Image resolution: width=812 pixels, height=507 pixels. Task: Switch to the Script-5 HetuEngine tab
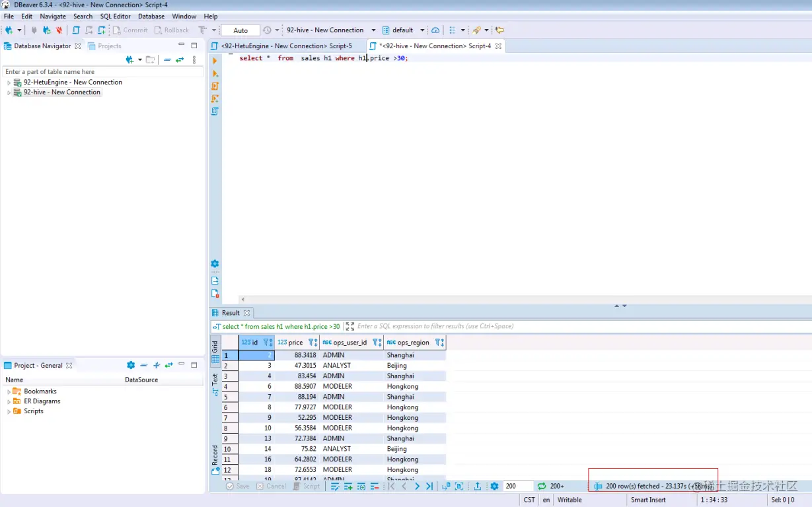[x=286, y=46]
